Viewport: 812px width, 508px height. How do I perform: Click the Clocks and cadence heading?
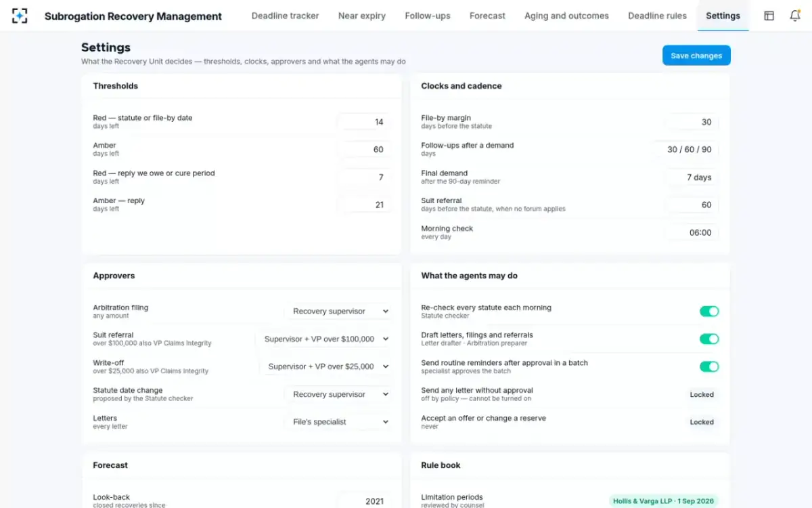point(461,86)
